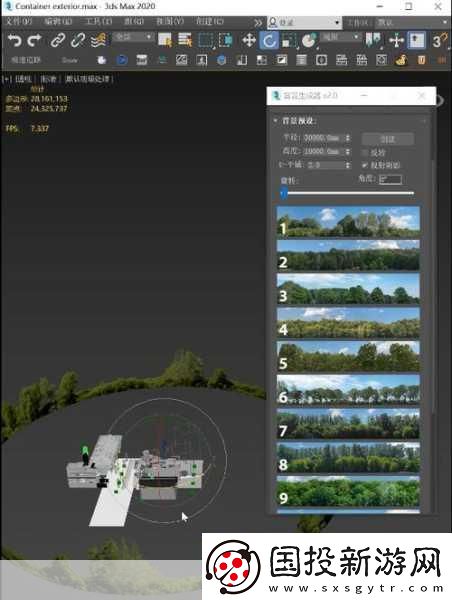Activate the Select Object cursor tool

165,40
